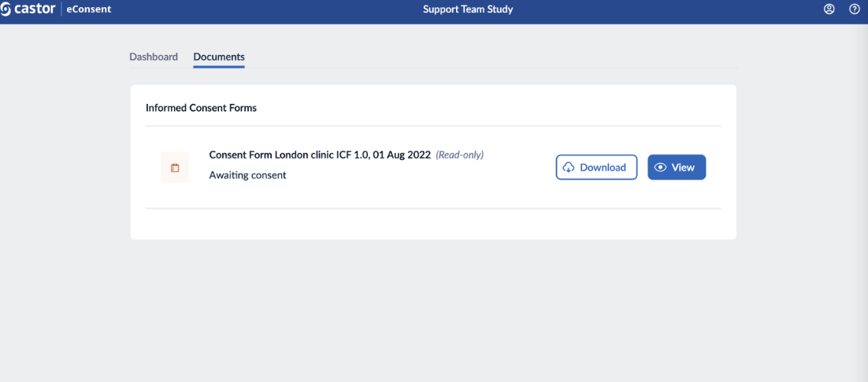Click the cloud download icon
868x382 pixels.
tap(569, 167)
